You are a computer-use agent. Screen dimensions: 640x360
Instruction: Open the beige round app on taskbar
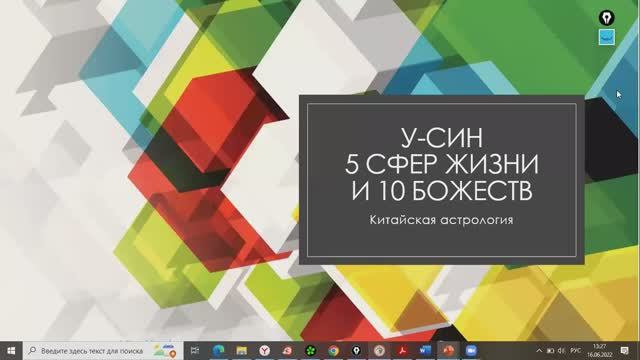click(x=380, y=351)
